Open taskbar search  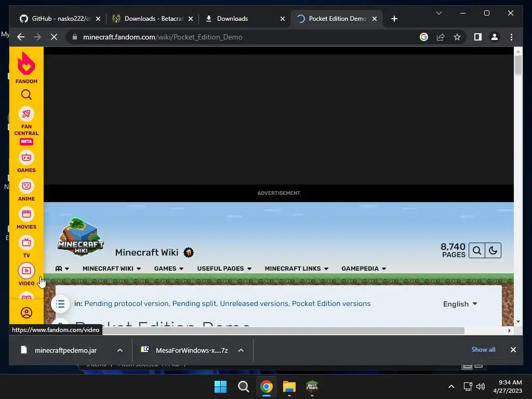243,386
